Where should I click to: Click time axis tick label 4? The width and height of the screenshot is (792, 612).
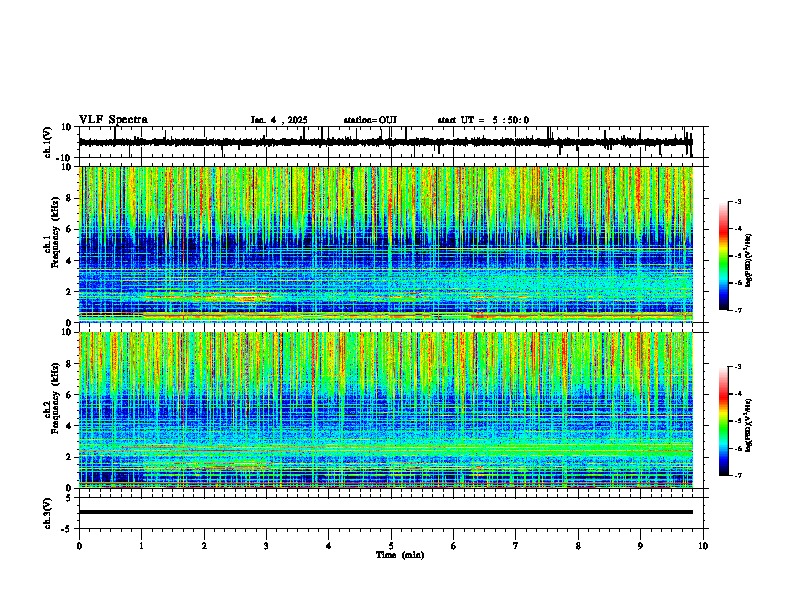point(328,546)
